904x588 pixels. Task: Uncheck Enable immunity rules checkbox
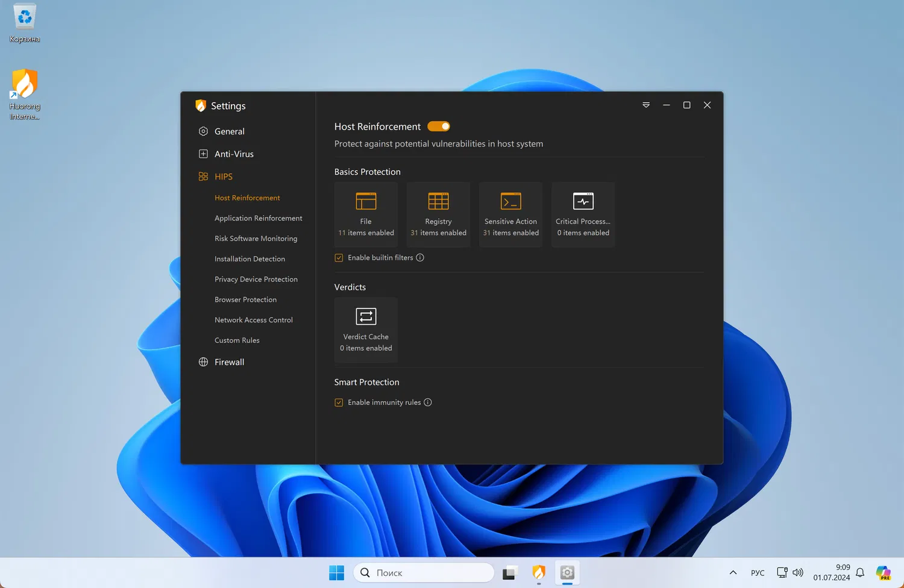click(339, 402)
